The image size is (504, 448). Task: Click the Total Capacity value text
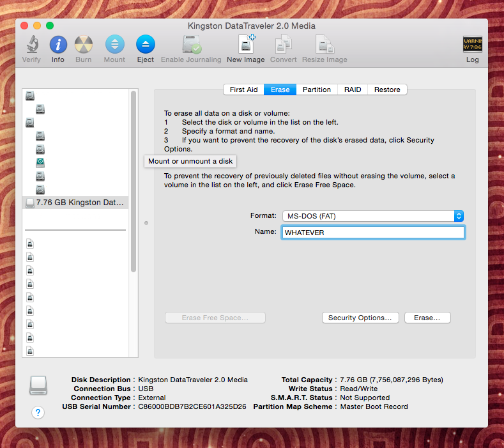[x=392, y=380]
